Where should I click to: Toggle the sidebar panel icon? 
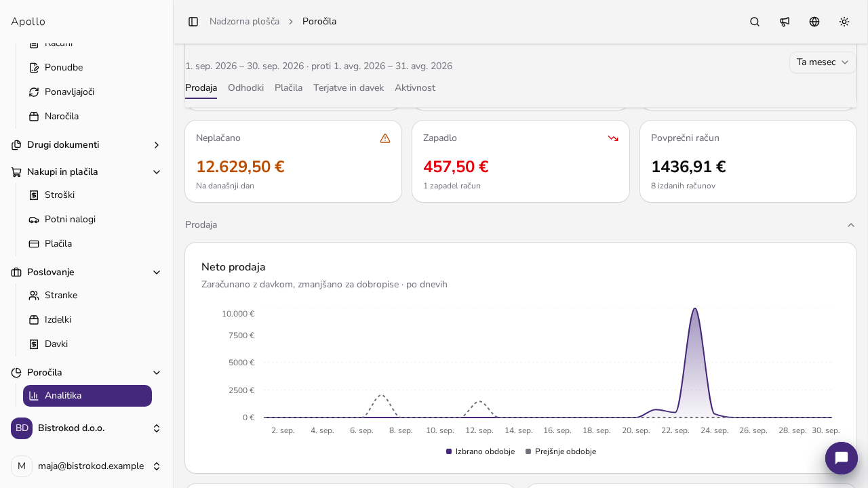click(193, 22)
